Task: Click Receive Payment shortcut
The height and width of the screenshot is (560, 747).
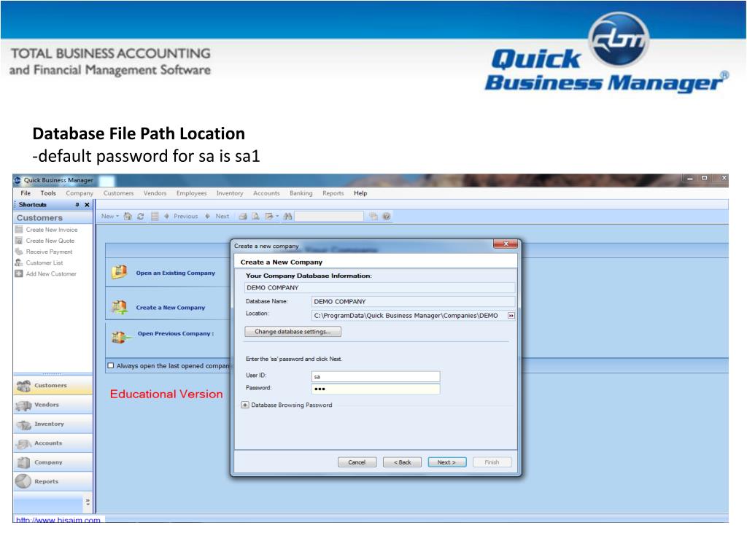Action: [x=49, y=252]
